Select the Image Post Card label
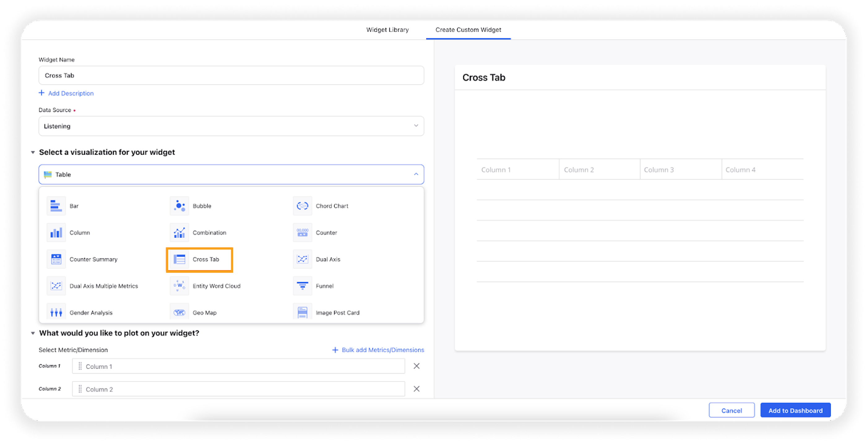The image size is (868, 445). coord(337,313)
